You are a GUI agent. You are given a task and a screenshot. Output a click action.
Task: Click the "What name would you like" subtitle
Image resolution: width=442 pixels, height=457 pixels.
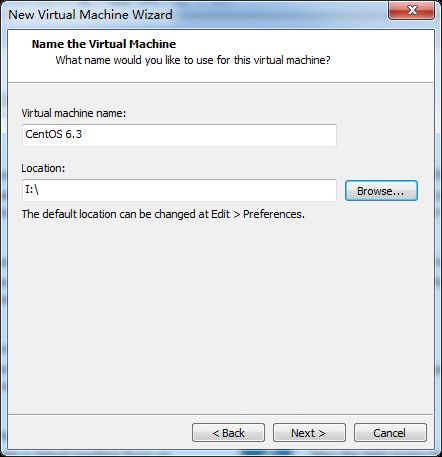point(193,60)
